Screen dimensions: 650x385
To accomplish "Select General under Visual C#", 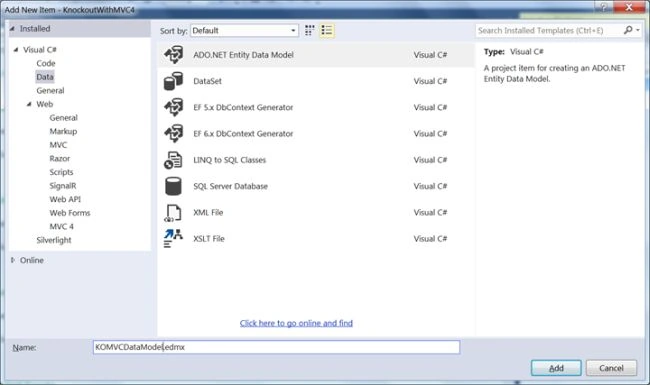I will coord(50,90).
